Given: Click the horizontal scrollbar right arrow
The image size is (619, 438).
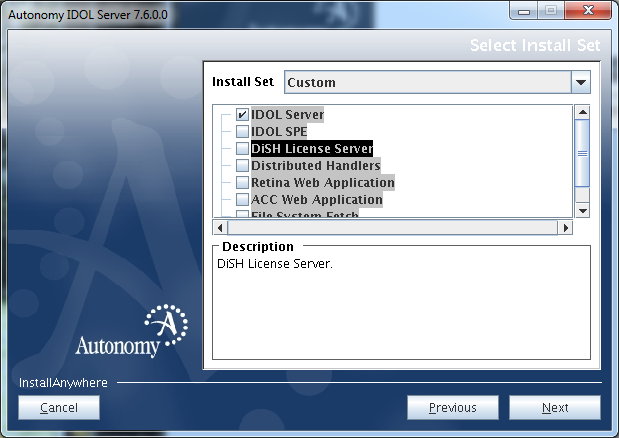Looking at the screenshot, I should tap(565, 228).
